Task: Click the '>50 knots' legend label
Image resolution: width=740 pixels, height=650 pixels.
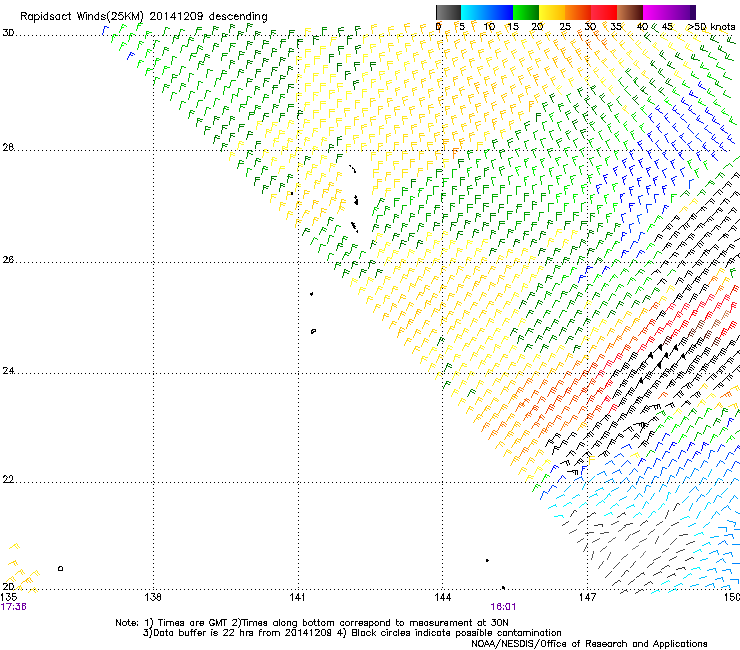Action: click(x=711, y=26)
